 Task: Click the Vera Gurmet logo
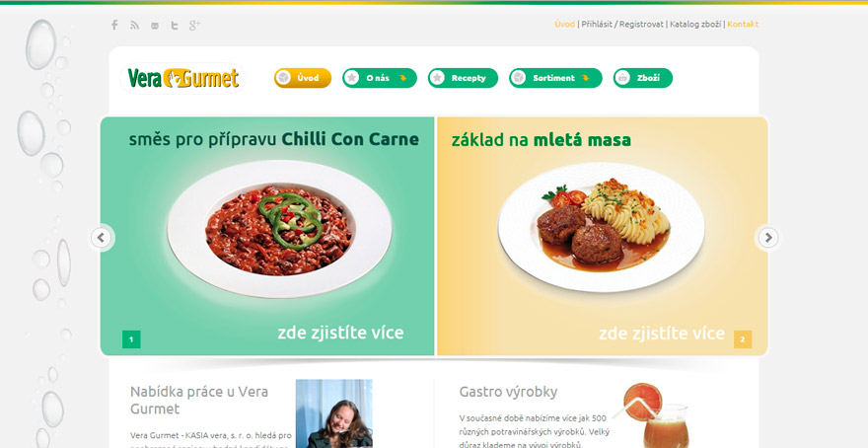(x=183, y=78)
